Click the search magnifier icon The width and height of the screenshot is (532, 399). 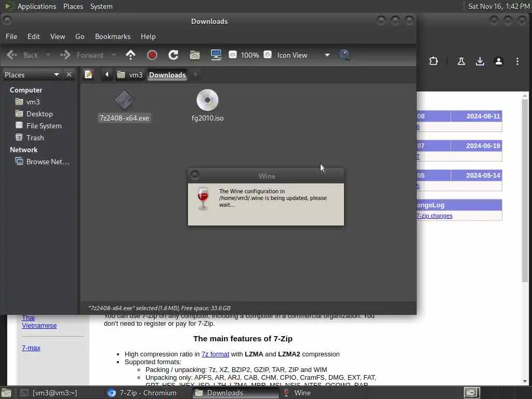(345, 55)
